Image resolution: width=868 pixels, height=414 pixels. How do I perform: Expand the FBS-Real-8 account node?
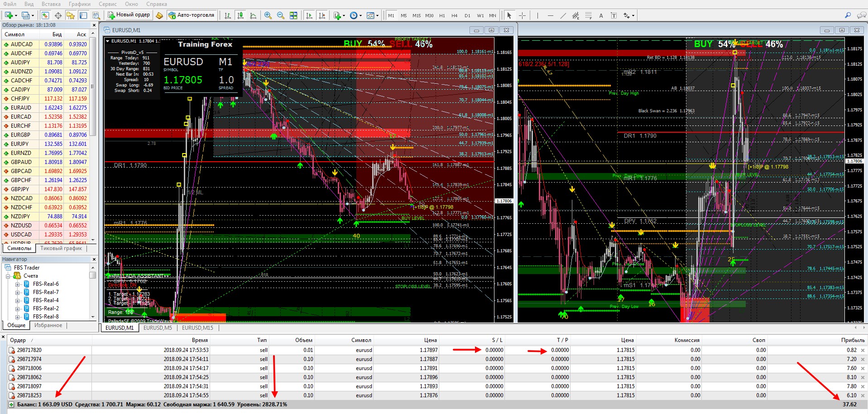(18, 317)
